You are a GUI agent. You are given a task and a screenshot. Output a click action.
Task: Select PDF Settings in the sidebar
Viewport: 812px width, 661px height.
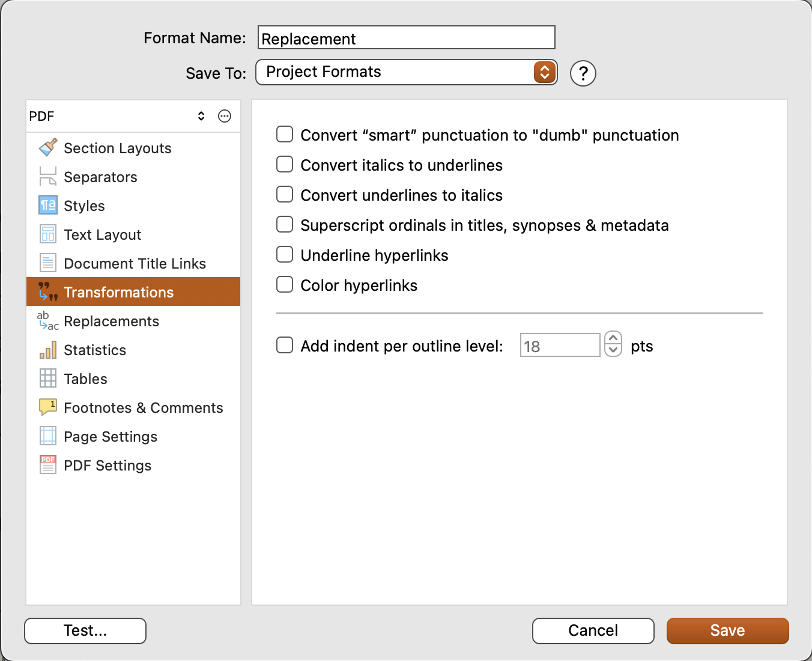pyautogui.click(x=133, y=465)
